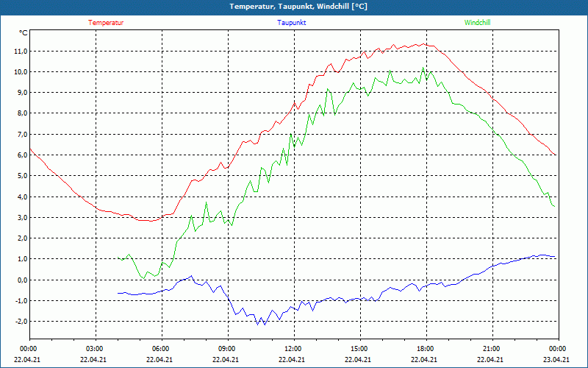The height and width of the screenshot is (368, 588).
Task: Click the '22.04.21' date under 18:00
Action: tap(425, 359)
